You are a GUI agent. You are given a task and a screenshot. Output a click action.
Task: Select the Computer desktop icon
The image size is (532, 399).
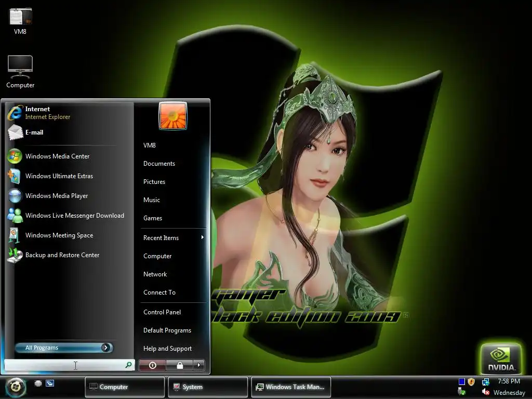20,72
